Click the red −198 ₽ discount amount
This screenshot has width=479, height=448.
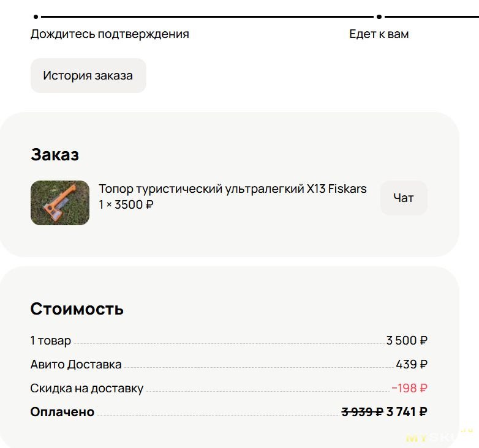[x=409, y=388]
